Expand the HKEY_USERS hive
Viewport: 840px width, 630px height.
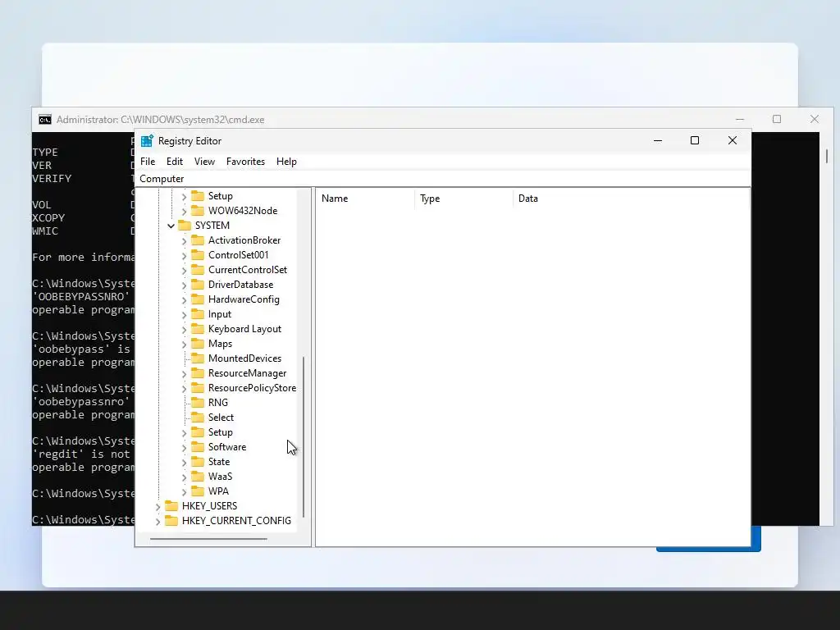[157, 506]
